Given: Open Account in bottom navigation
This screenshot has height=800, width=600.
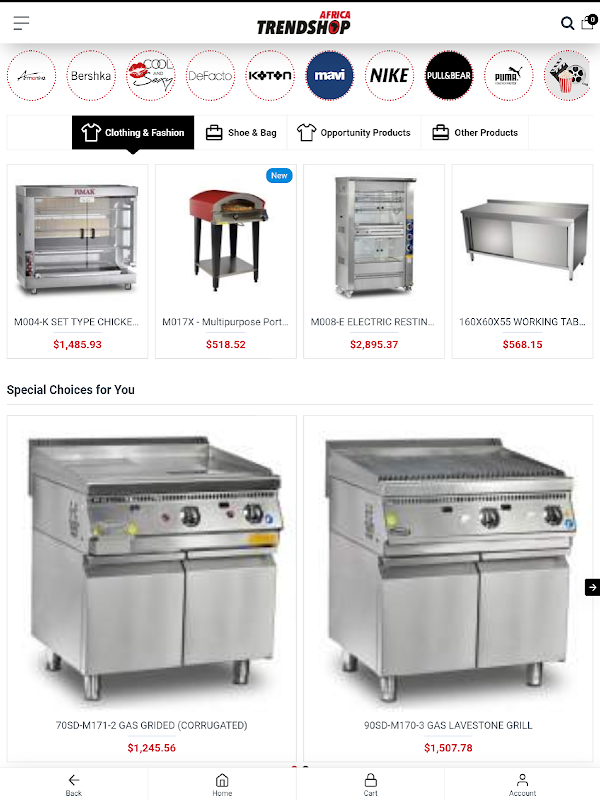Looking at the screenshot, I should (x=522, y=785).
